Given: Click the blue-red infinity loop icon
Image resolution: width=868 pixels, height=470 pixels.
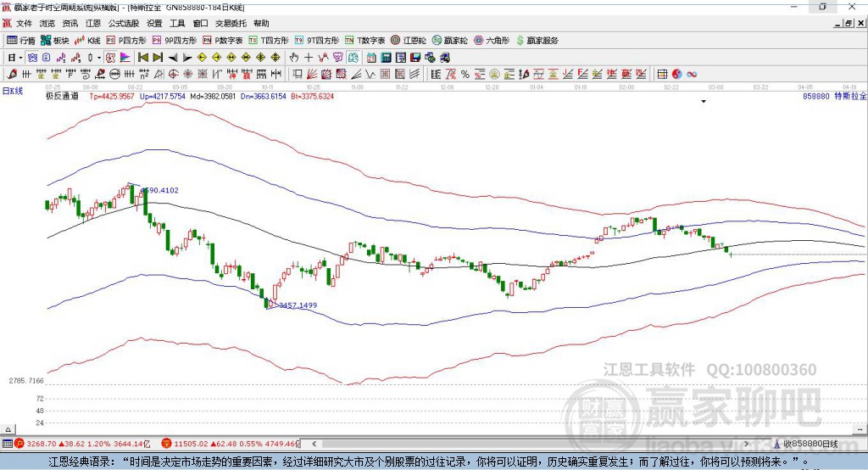Looking at the screenshot, I should point(692,75).
